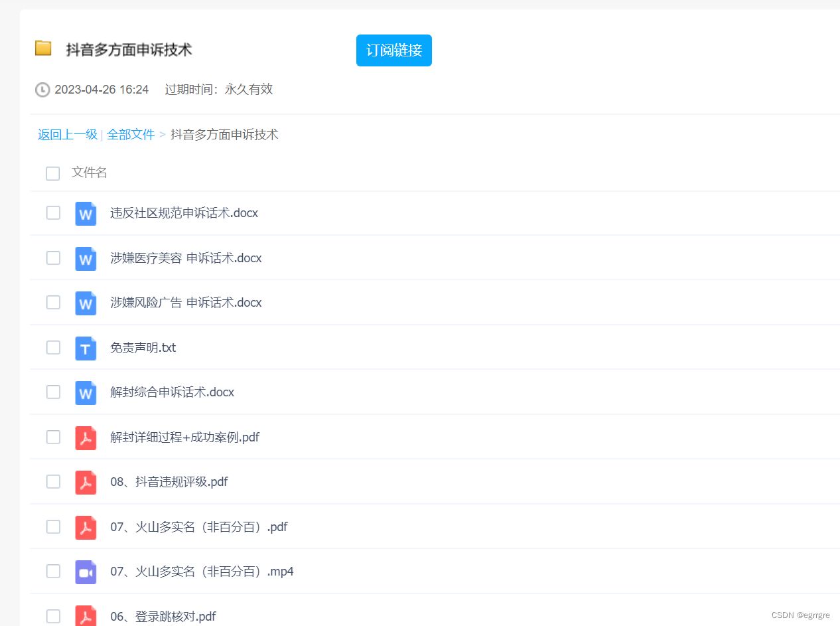Check the box for 违反社区规范申诉话术.docx
This screenshot has width=840, height=626.
pos(53,213)
